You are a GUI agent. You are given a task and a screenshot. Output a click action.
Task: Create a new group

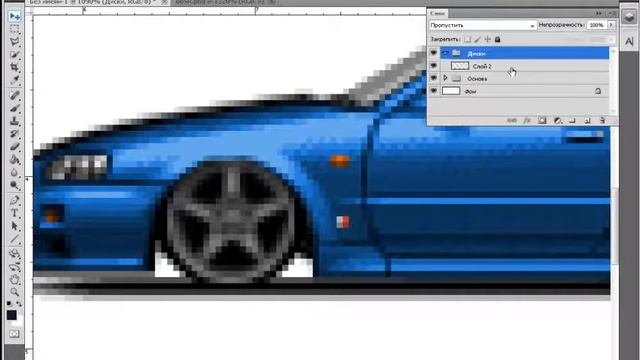coord(572,120)
